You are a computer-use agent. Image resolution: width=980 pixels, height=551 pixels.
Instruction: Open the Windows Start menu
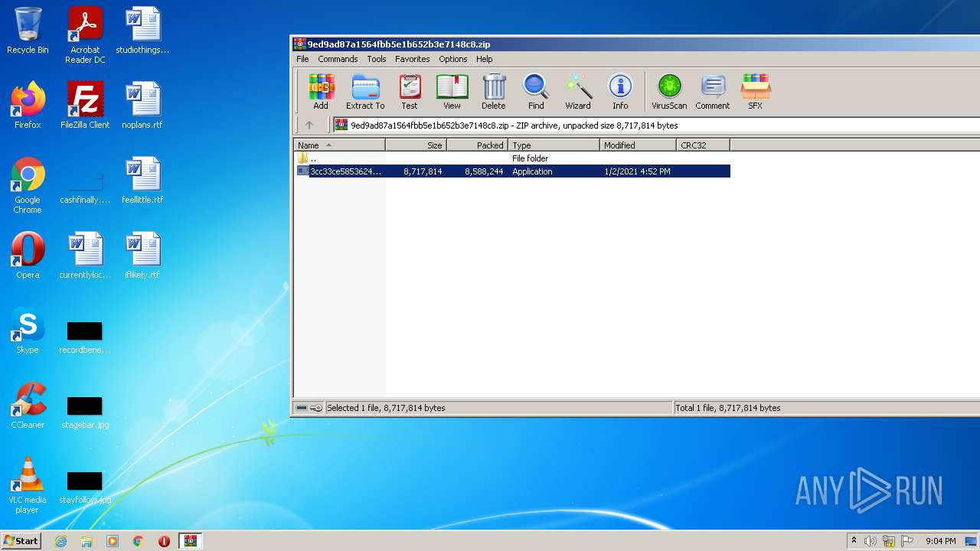coord(21,540)
